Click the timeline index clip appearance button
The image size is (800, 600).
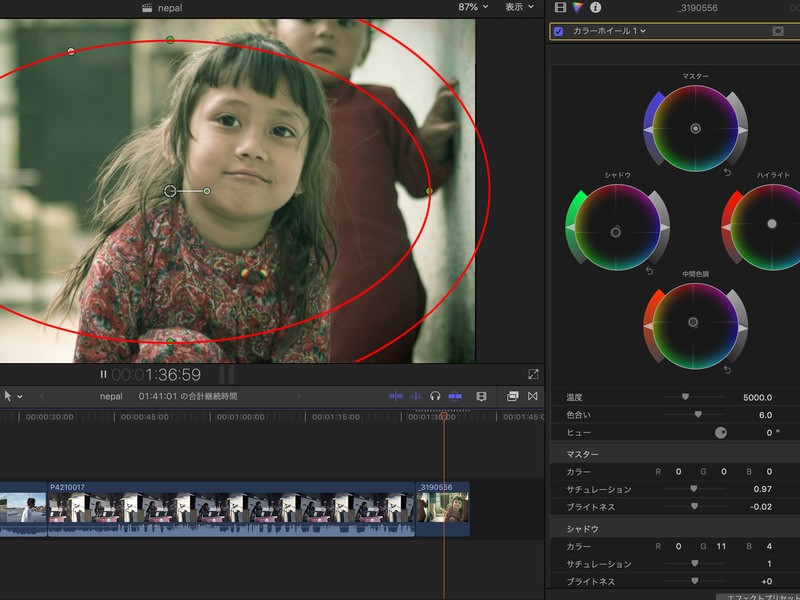[x=481, y=396]
